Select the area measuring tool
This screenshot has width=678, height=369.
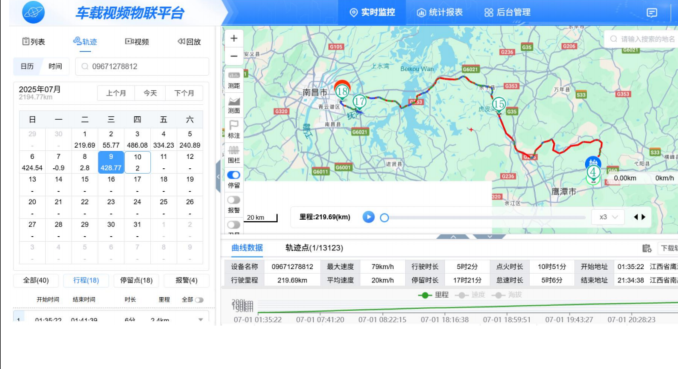233,105
